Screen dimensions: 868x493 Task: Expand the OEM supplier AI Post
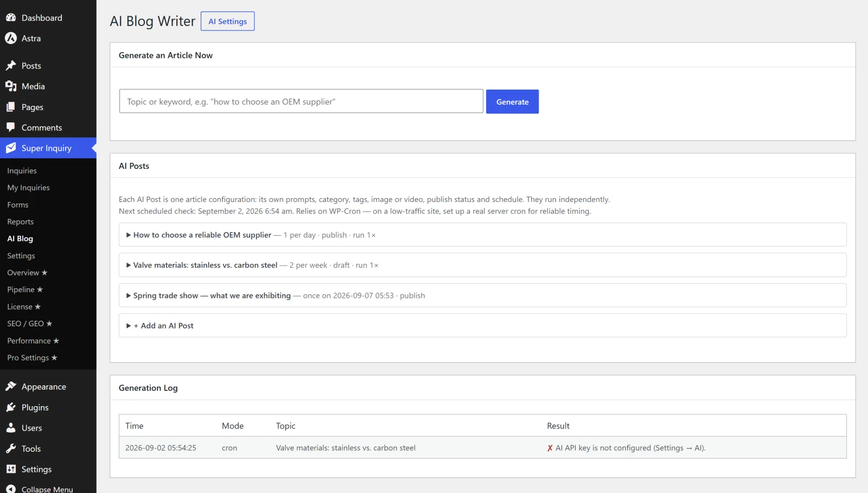(x=482, y=235)
